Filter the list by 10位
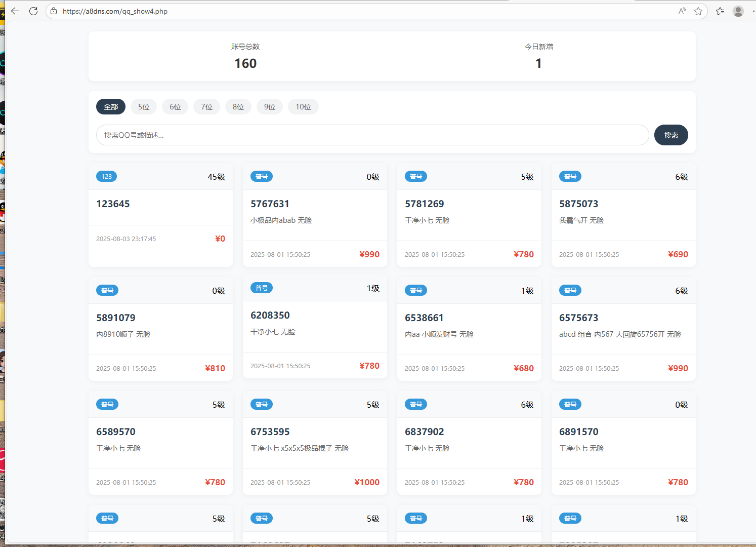756x547 pixels. 303,107
